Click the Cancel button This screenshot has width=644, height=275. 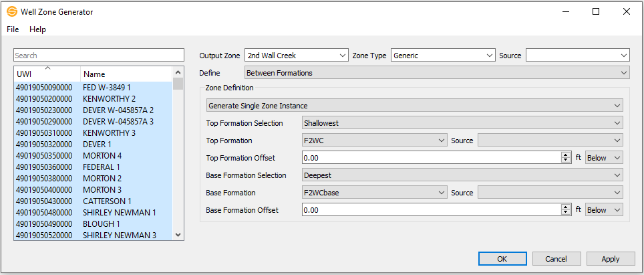tap(556, 259)
